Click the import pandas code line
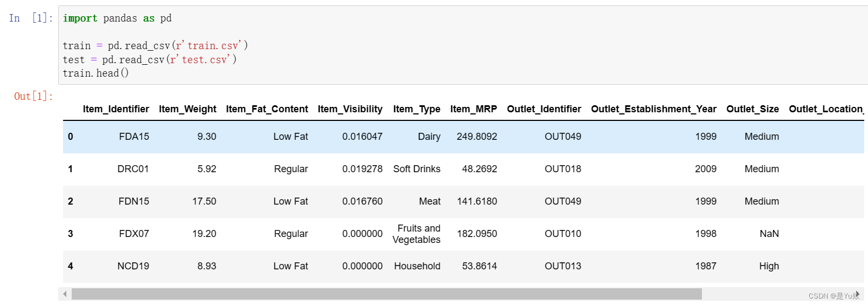The width and height of the screenshot is (868, 305). click(117, 18)
